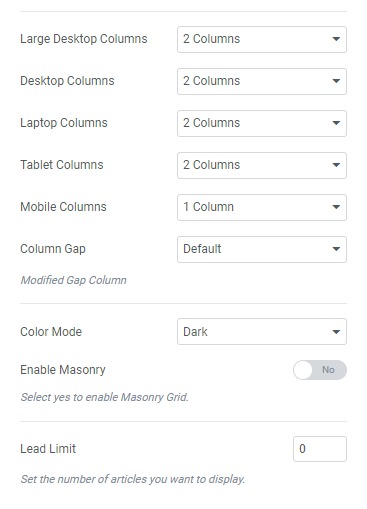Click the Lead Limit label text
367x509 pixels.
(48, 449)
